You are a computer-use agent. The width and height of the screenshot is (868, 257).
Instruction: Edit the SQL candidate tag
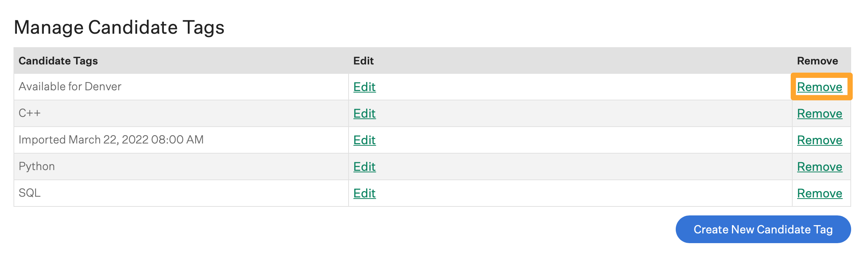click(x=364, y=193)
